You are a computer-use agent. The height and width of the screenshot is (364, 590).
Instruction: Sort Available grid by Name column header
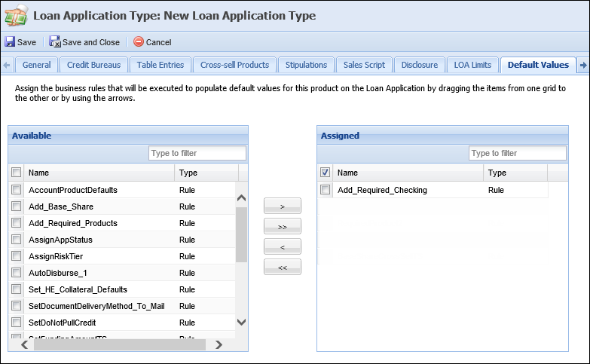(99, 173)
